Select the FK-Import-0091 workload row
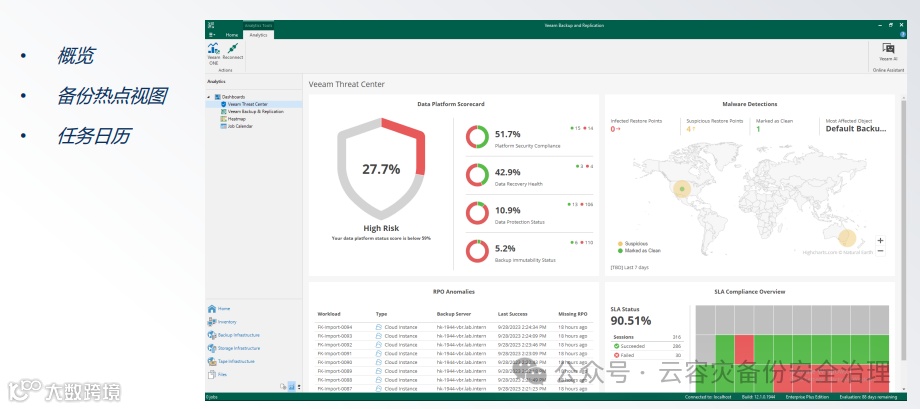 (x=455, y=354)
